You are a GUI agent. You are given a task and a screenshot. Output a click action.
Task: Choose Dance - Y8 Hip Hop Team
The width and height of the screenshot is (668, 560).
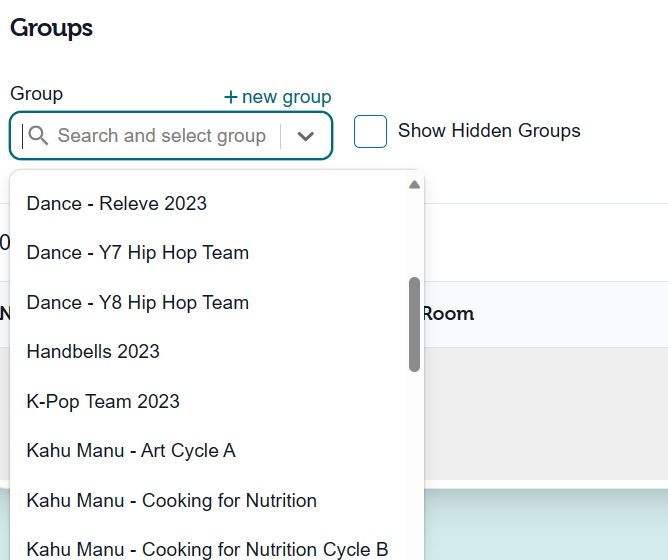pyautogui.click(x=207, y=303)
